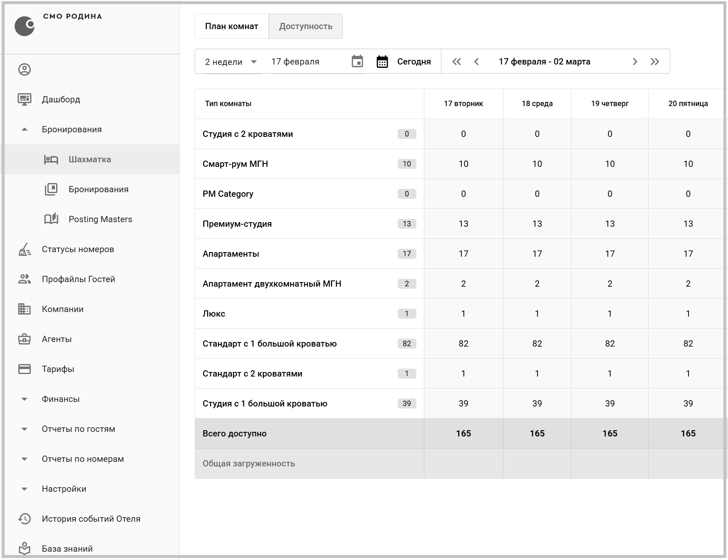Jump back a period with double left arrow

pos(456,62)
